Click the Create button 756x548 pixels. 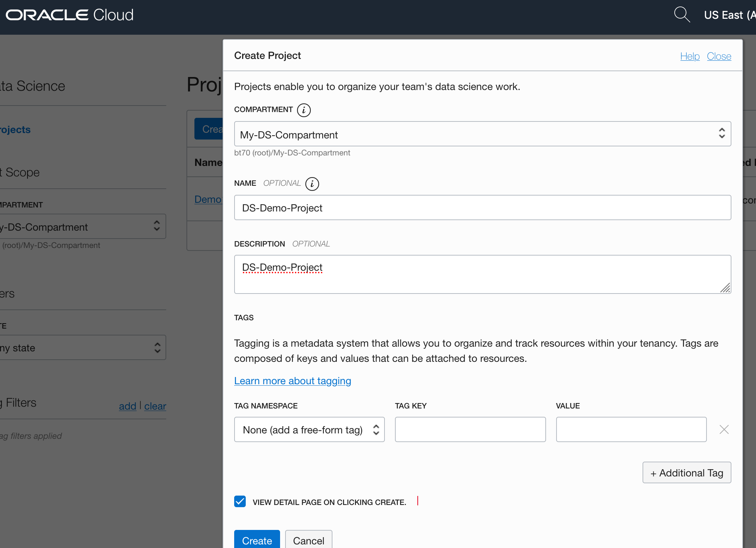(257, 540)
